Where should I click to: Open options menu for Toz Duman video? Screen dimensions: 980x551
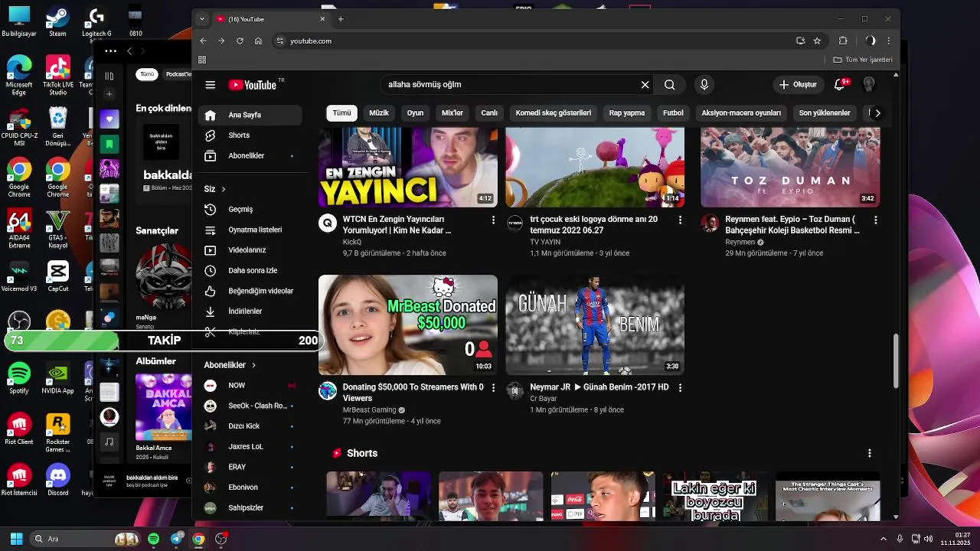[x=875, y=220]
